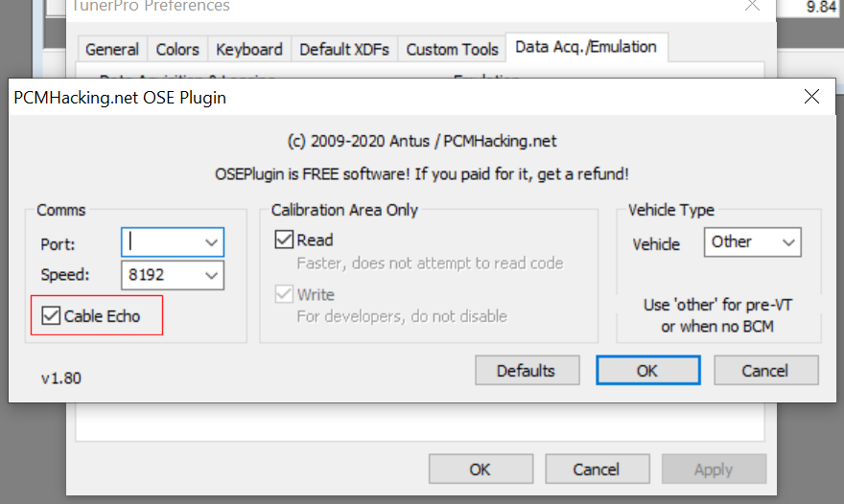
Task: Open the Default XDFs tab
Action: coord(344,50)
